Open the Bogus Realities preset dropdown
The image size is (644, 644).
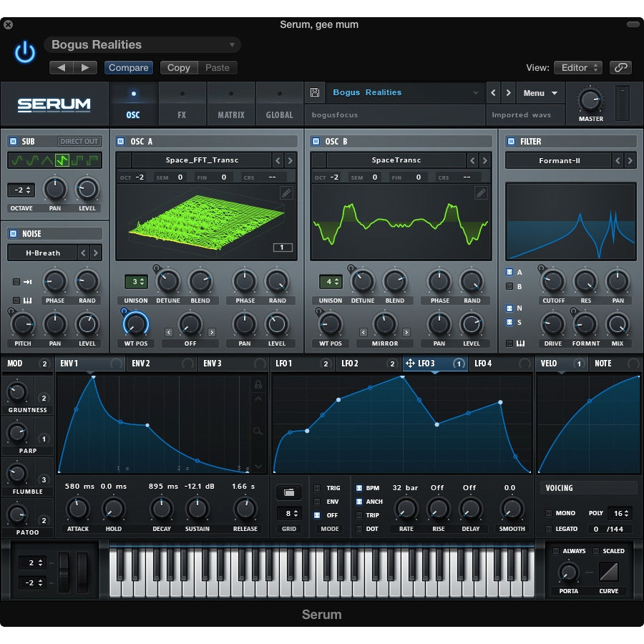click(142, 44)
